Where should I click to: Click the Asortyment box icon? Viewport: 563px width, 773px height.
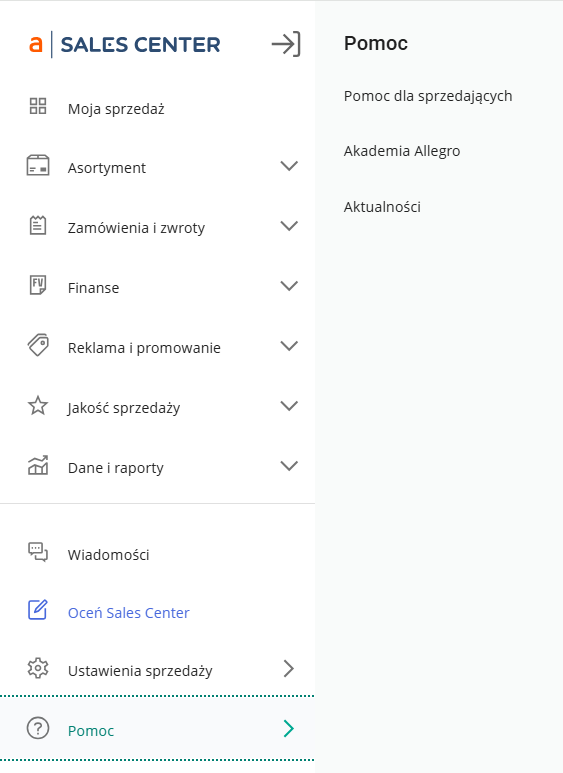pos(38,165)
